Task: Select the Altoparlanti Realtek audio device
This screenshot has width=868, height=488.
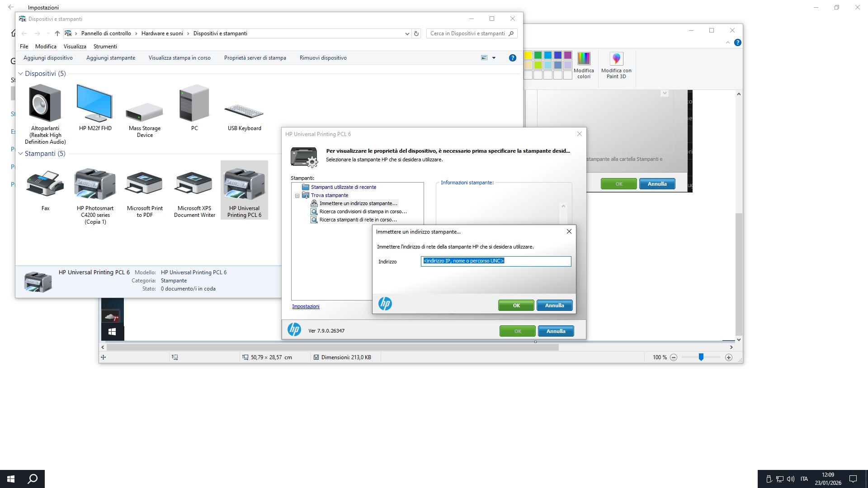Action: click(45, 104)
